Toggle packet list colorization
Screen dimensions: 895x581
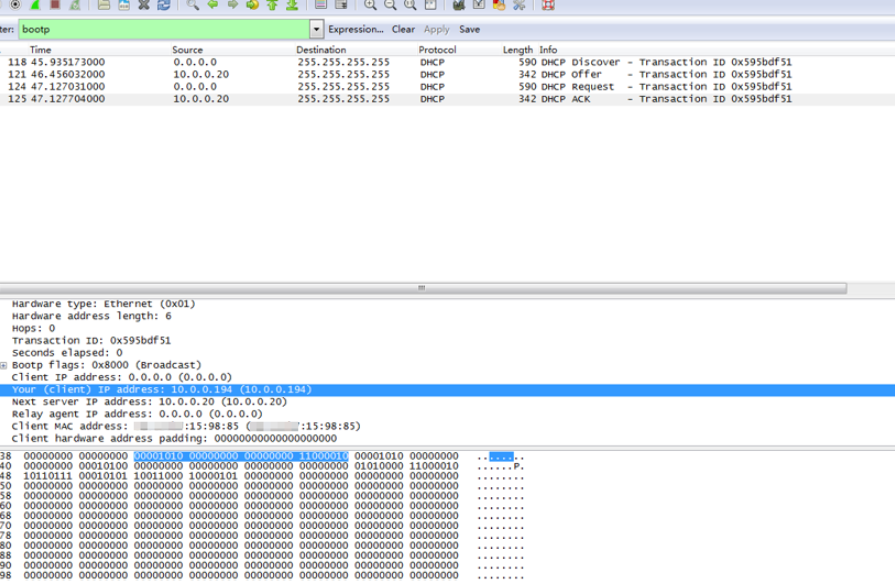coord(321,5)
